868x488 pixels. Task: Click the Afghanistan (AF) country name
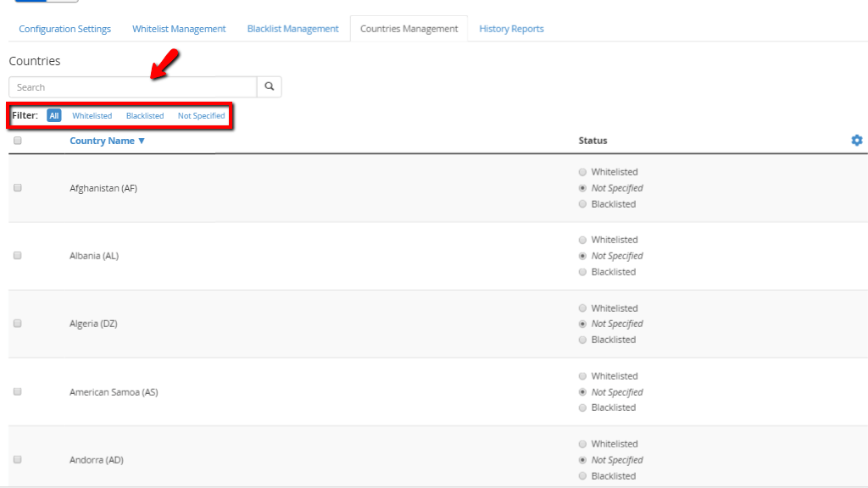tap(103, 188)
